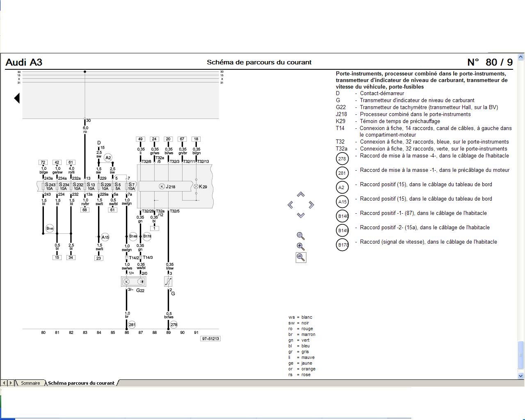Zoom in with the plus magnifier
The width and height of the screenshot is (525, 420).
click(301, 247)
